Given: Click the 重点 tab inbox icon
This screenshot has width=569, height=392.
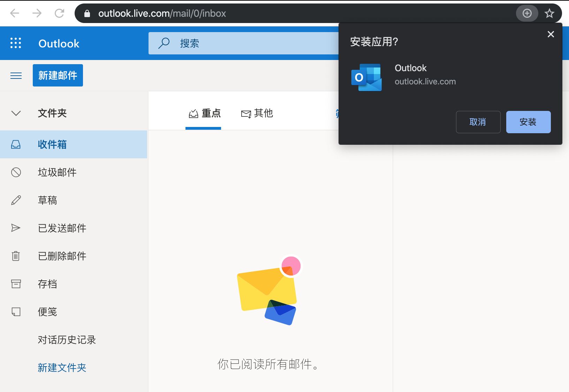Looking at the screenshot, I should pyautogui.click(x=194, y=114).
